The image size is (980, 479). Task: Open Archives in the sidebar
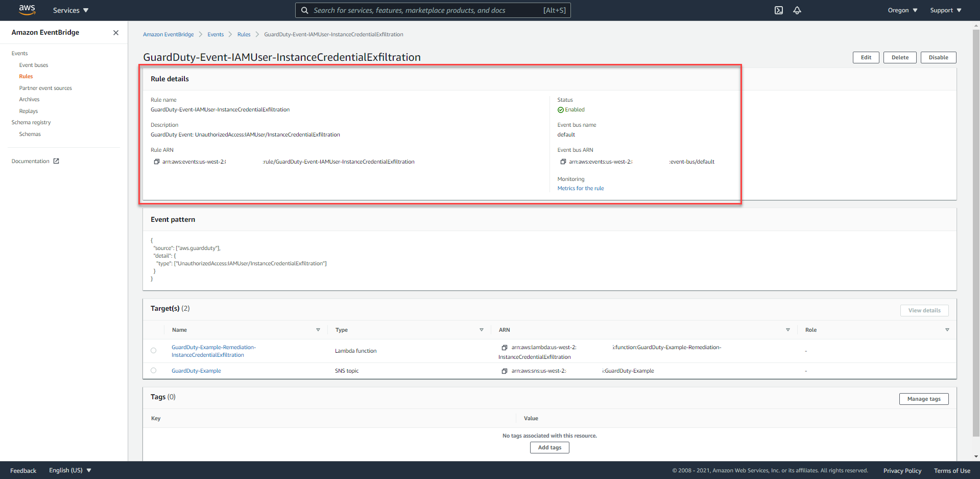(29, 100)
